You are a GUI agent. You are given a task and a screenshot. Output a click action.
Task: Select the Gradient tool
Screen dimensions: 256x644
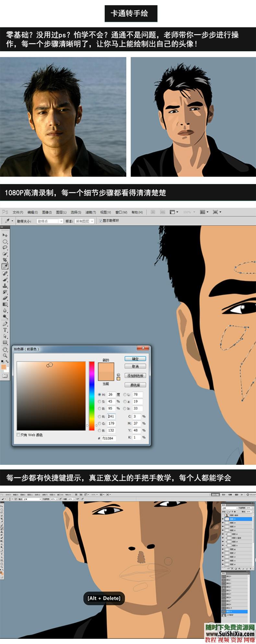(5, 304)
